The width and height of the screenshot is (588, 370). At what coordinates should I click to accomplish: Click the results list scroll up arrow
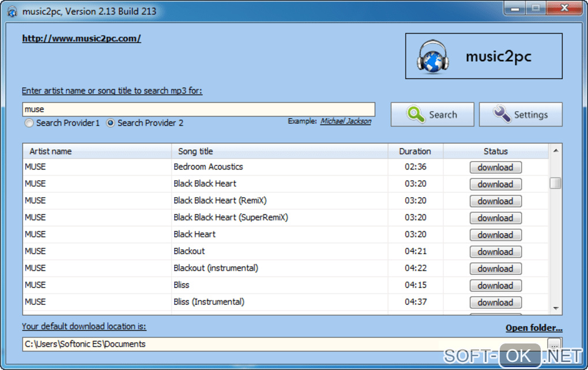[x=556, y=150]
